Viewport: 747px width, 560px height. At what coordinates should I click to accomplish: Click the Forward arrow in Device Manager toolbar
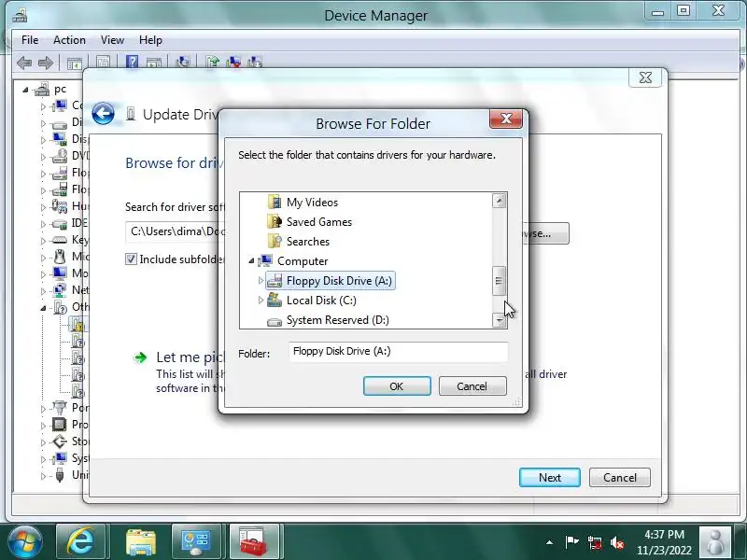click(x=46, y=63)
